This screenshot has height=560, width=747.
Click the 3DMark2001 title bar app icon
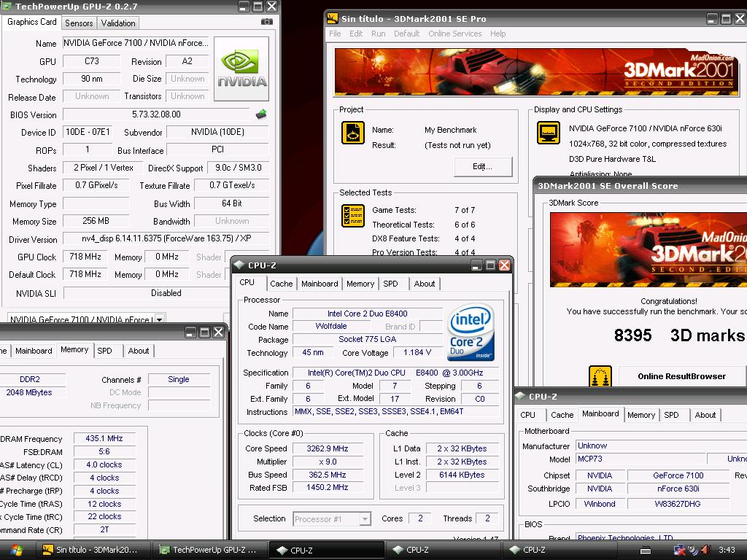point(333,18)
